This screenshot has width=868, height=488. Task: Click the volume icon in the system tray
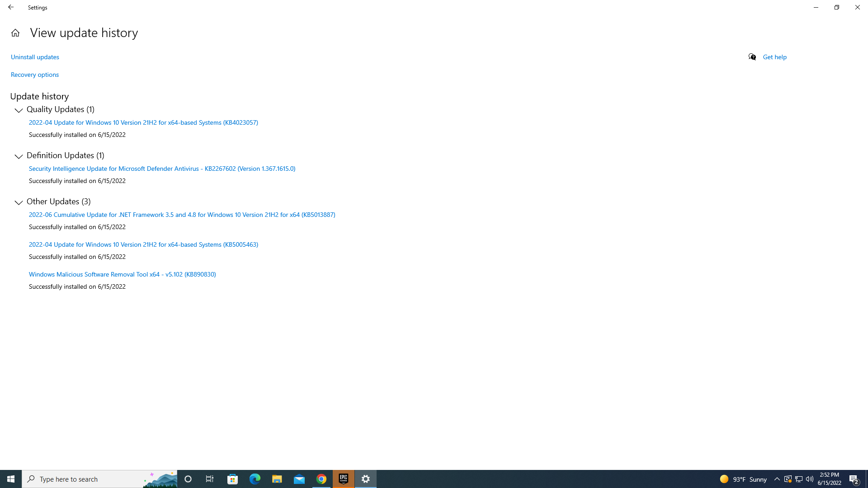coord(809,479)
